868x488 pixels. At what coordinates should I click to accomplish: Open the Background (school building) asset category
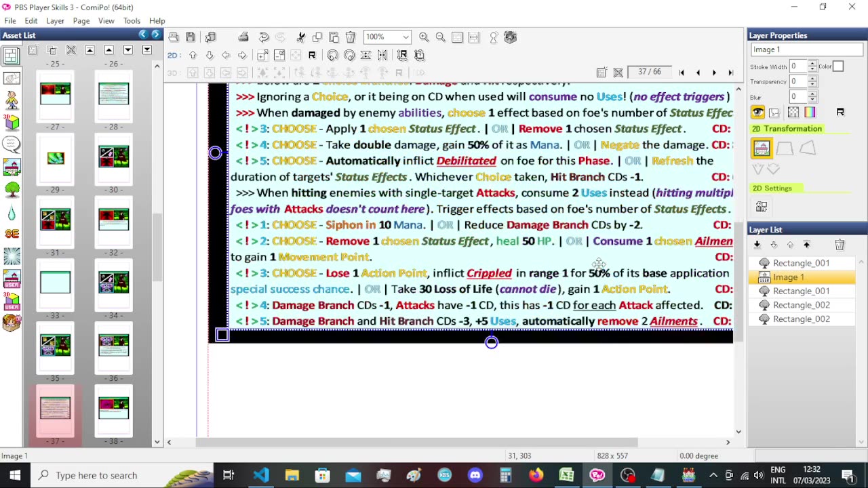pos(12,167)
